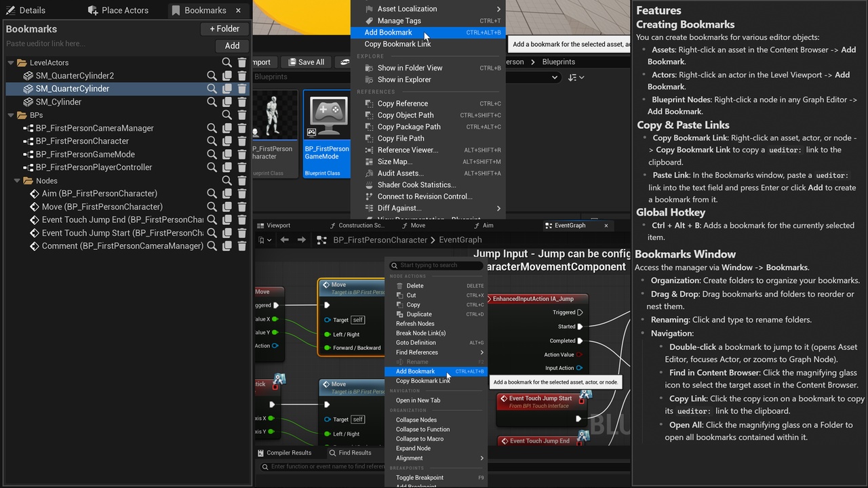Viewport: 868px width, 488px height.
Task: Click the Save All button
Action: pyautogui.click(x=305, y=62)
